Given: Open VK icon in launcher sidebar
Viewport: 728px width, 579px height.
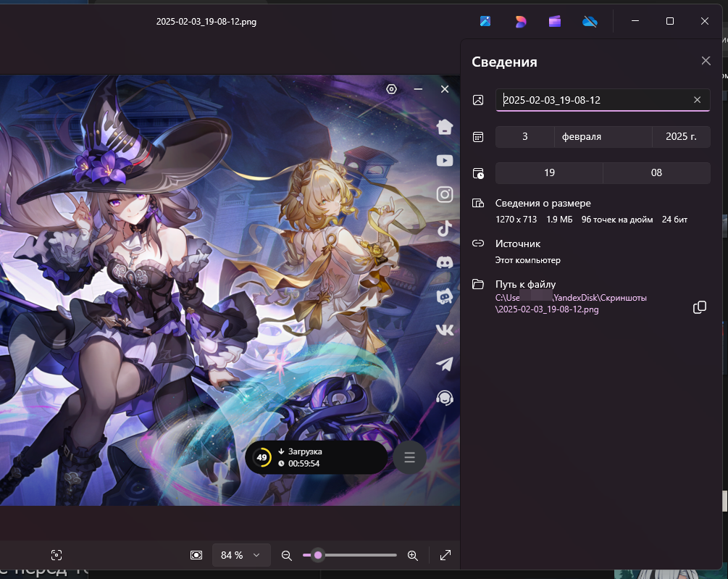Looking at the screenshot, I should [444, 330].
